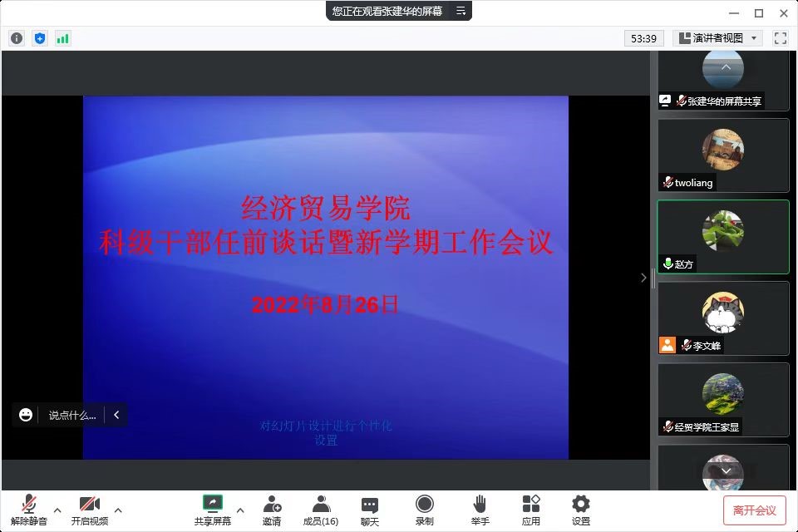Click the muted mic icon beside twoliang
Screen dimensions: 798x532
tap(667, 182)
